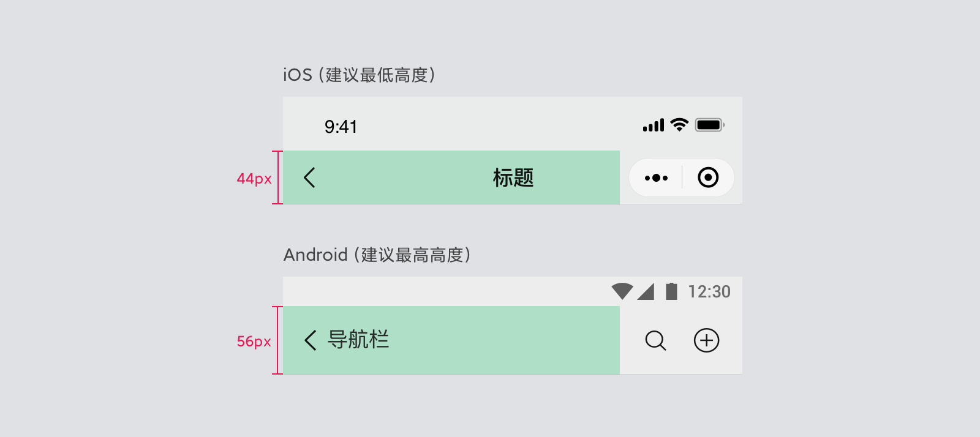Click the 标题 navigation title

[513, 178]
